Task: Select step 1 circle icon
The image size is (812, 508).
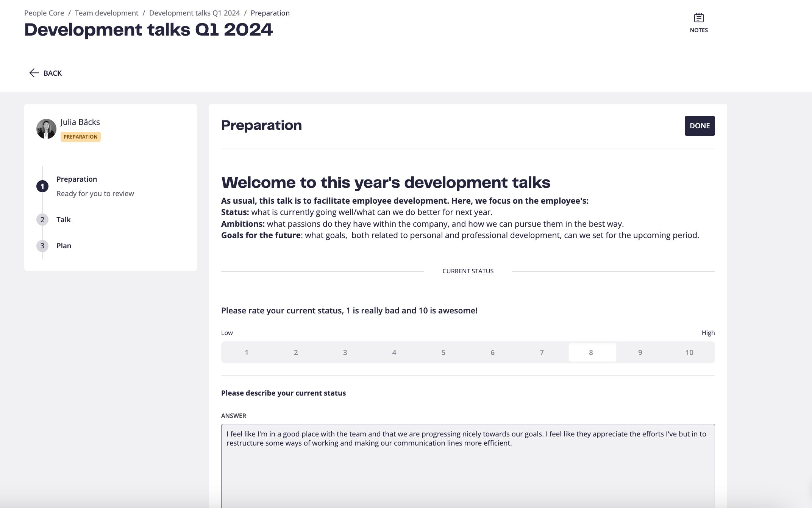Action: click(42, 186)
